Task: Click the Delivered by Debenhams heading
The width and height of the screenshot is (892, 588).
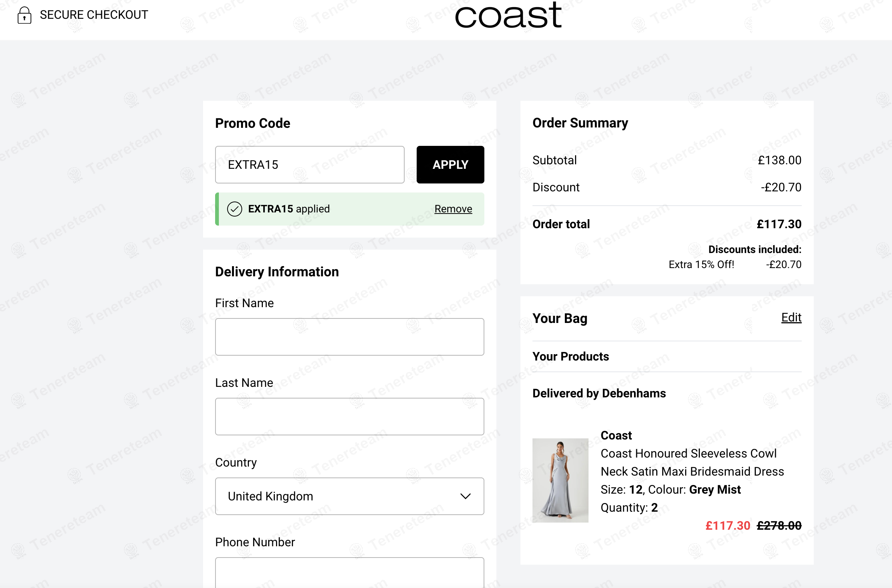Action: (599, 393)
